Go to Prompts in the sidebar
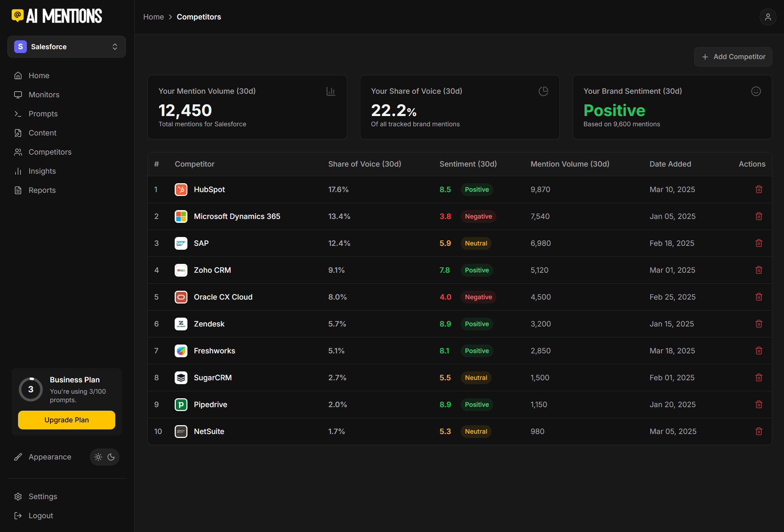This screenshot has height=532, width=784. [43, 114]
